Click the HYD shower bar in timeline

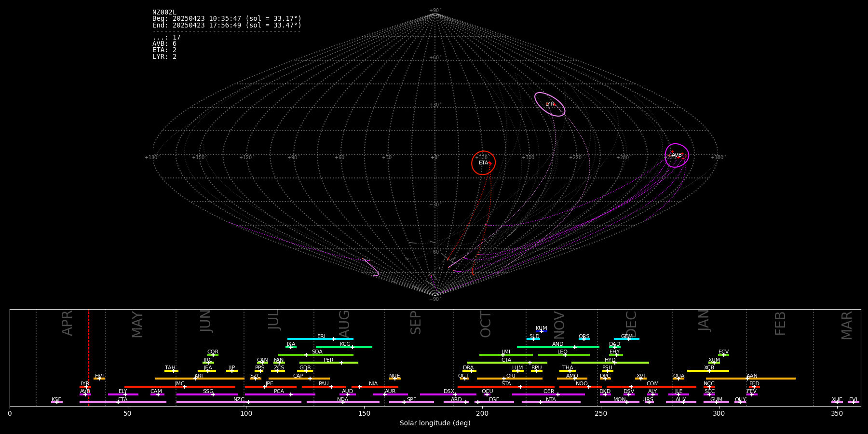pyautogui.click(x=610, y=363)
